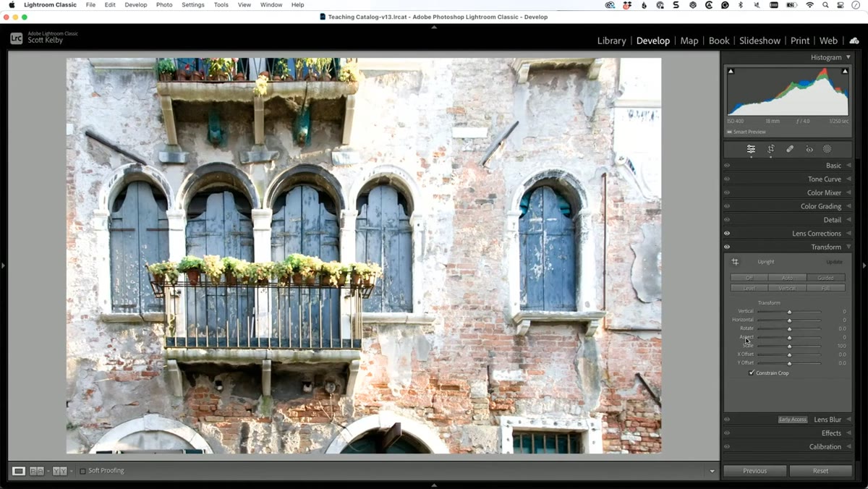Viewport: 868px width, 489px height.
Task: Open cloud sync status icon
Action: tap(854, 41)
